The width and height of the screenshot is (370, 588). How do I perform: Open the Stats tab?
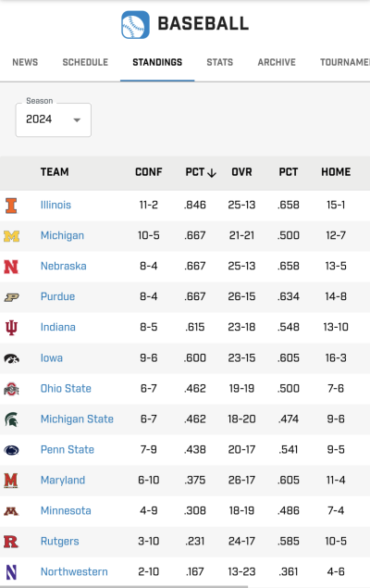[220, 62]
